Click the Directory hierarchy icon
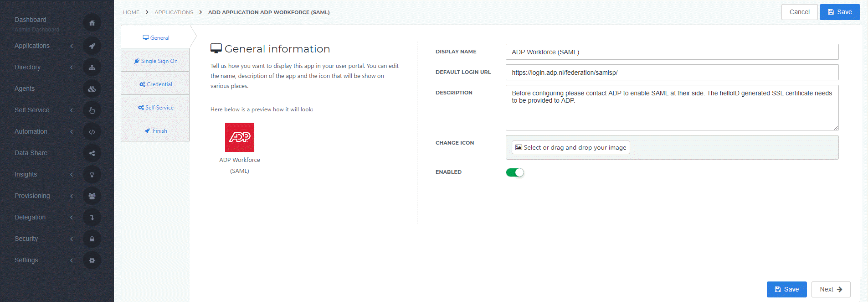 pos(92,68)
